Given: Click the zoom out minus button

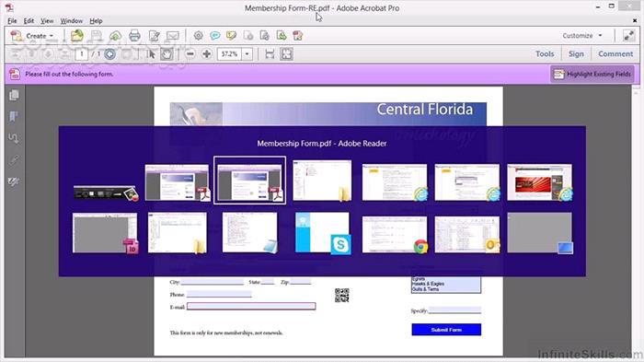Looking at the screenshot, I should coord(190,54).
